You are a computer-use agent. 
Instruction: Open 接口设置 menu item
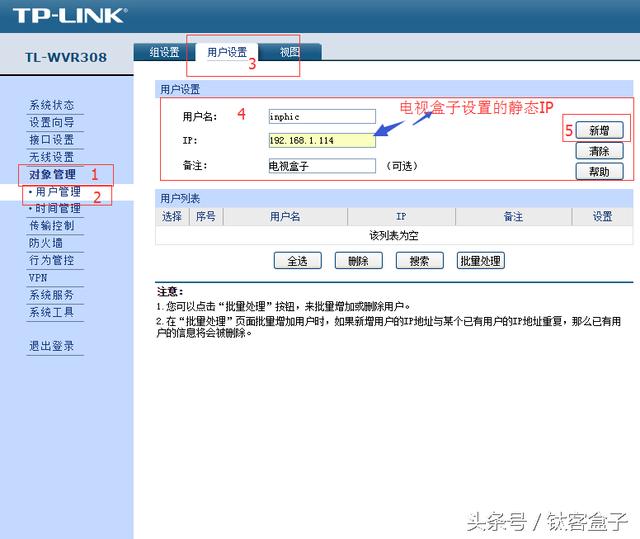point(52,140)
